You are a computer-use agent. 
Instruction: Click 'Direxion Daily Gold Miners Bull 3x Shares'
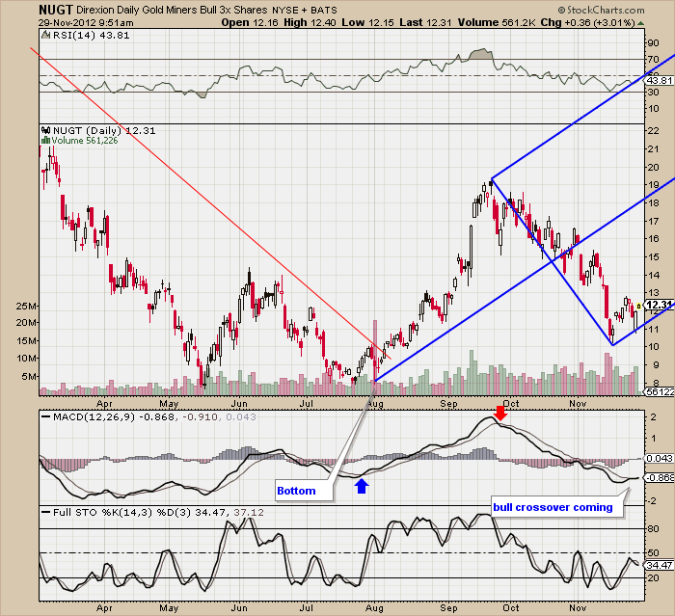point(172,10)
